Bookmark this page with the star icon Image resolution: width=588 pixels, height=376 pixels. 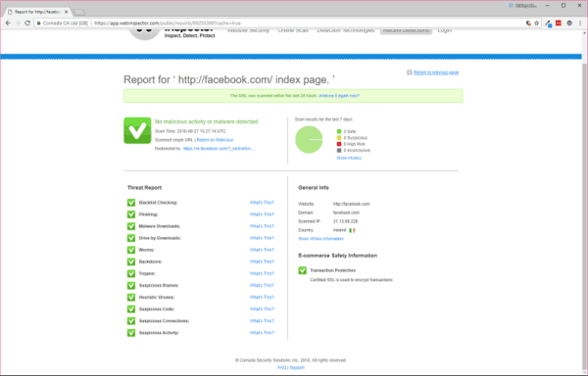[537, 23]
